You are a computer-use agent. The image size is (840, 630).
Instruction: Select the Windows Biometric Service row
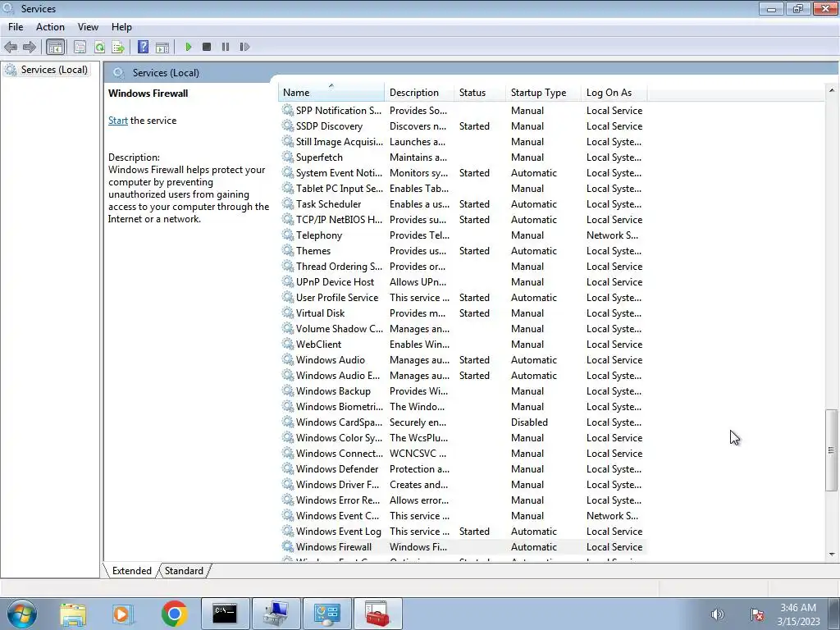(463, 407)
